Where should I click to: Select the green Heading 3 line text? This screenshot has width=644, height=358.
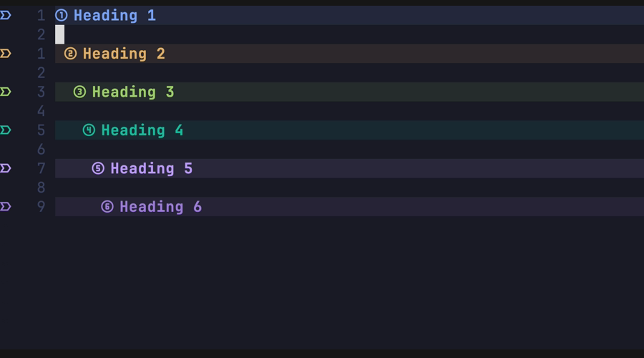(133, 92)
